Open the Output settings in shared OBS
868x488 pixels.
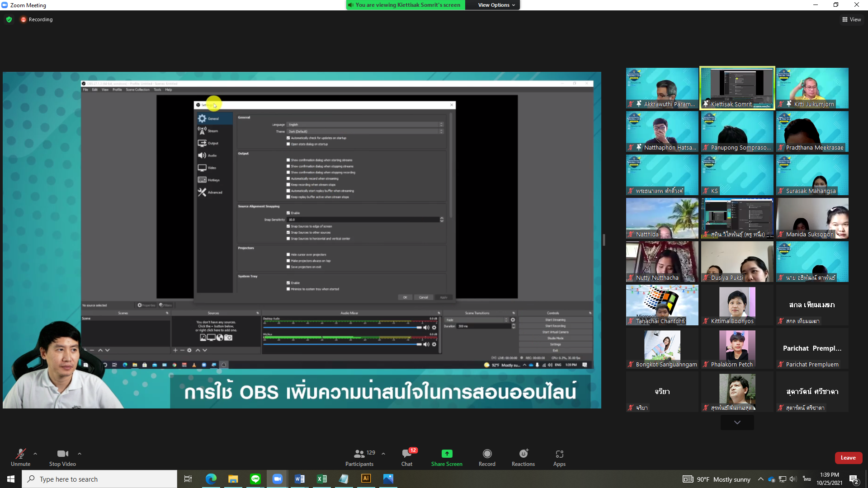pos(214,143)
